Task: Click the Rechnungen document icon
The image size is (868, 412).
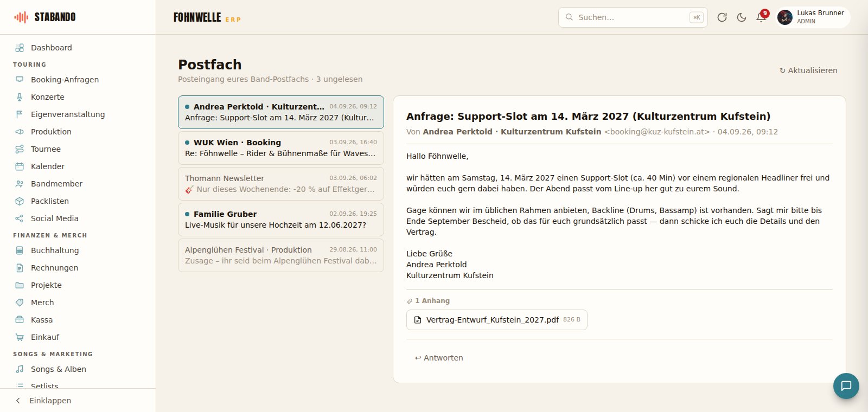Action: (x=20, y=268)
